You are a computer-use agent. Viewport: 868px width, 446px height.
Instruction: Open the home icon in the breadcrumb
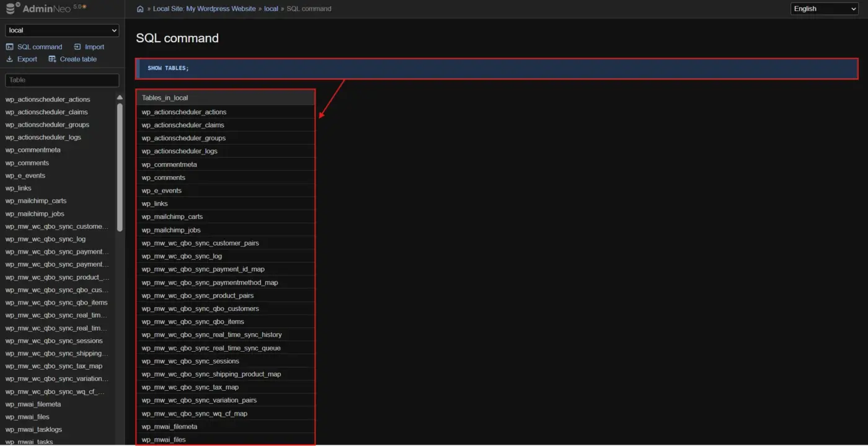(140, 9)
